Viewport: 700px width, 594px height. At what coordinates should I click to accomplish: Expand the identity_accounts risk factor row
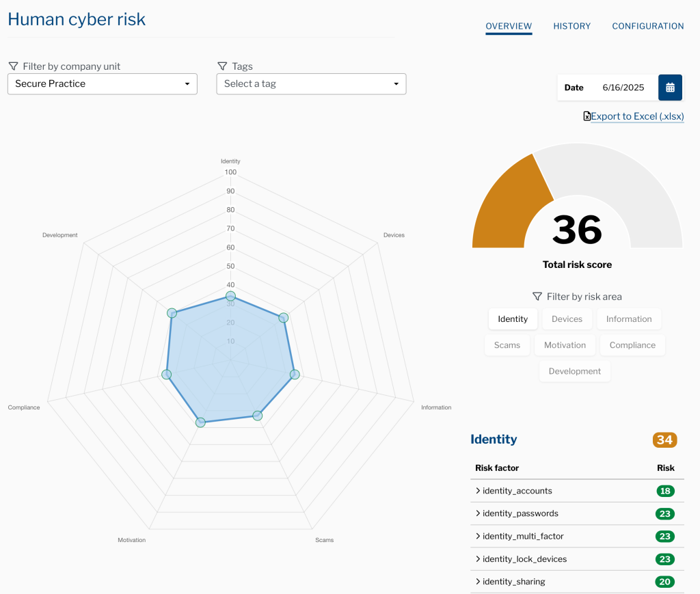point(513,491)
